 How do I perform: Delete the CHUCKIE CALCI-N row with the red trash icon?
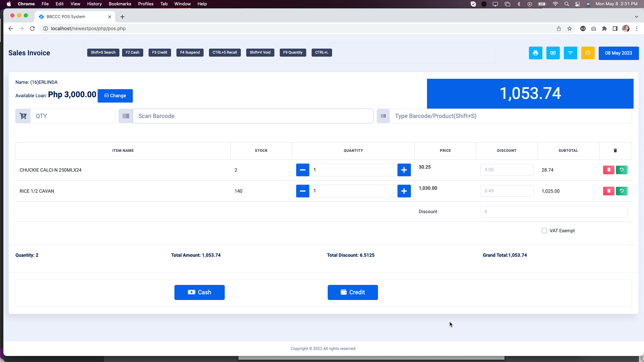(608, 170)
